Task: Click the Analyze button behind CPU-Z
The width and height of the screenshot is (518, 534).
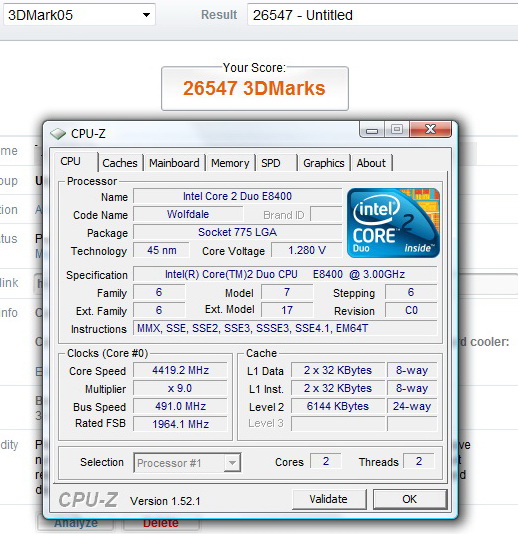Action: (76, 524)
